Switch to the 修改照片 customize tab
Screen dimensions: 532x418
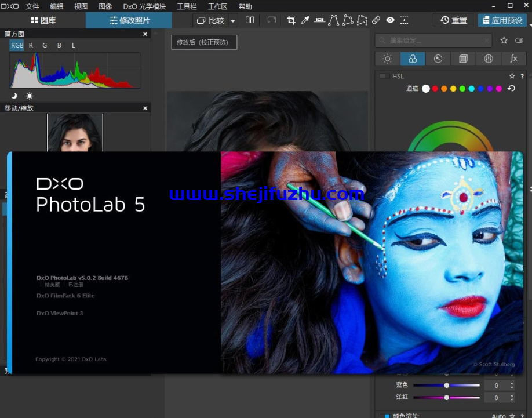click(x=129, y=20)
